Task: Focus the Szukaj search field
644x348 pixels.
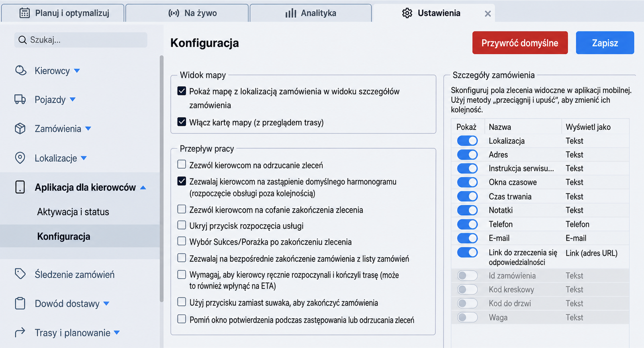Action: coord(81,40)
